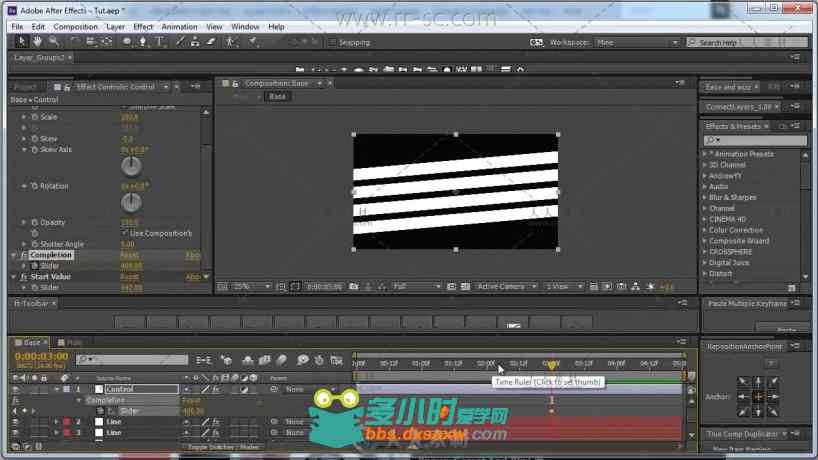Collapse the Skew Axis property

point(24,150)
